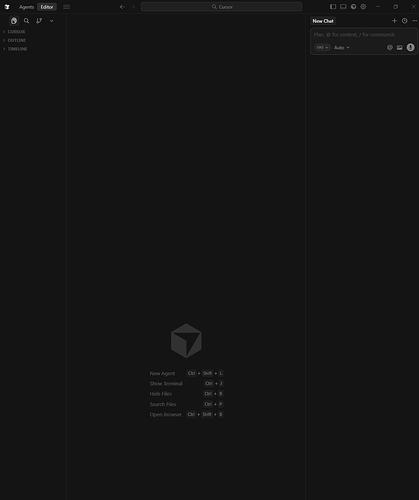
Task: Click the Search Files shortcut label
Action: pyautogui.click(x=163, y=404)
